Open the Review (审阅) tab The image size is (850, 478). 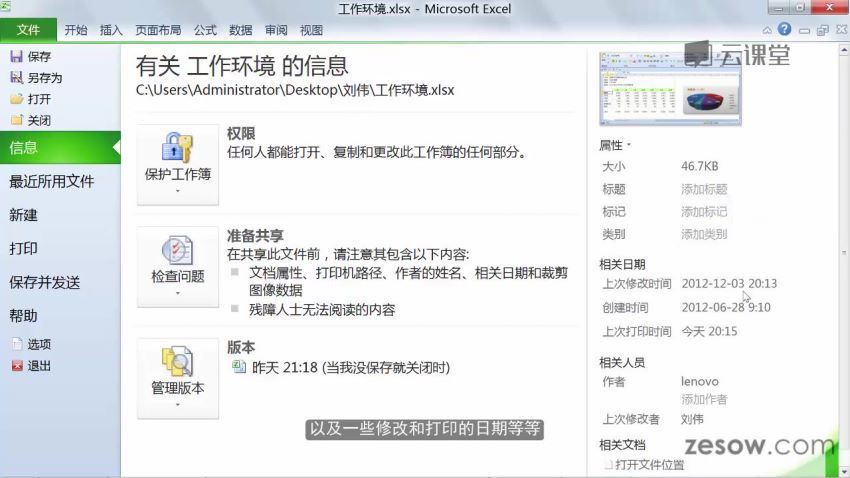[x=276, y=30]
